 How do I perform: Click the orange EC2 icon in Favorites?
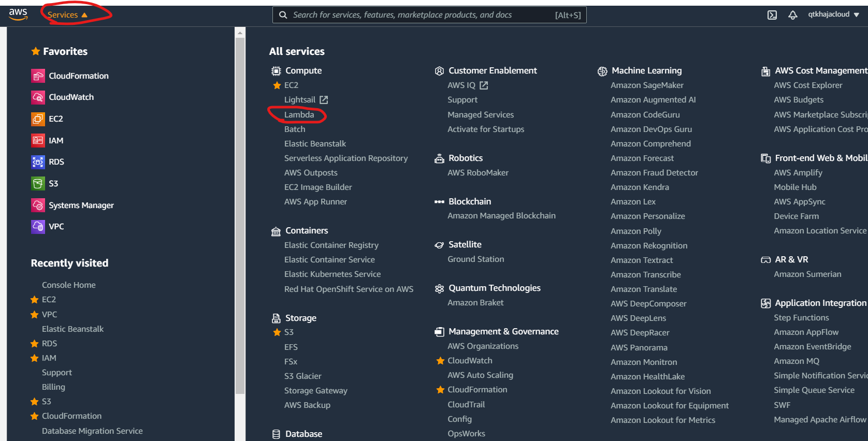pyautogui.click(x=38, y=119)
